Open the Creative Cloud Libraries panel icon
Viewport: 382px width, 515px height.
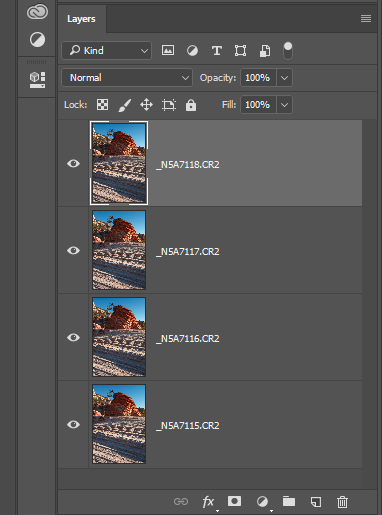click(37, 12)
